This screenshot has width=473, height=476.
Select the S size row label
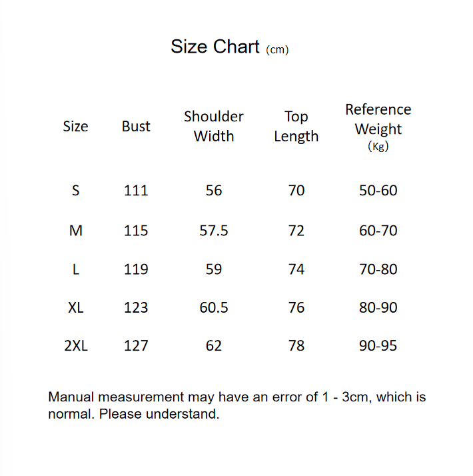(x=75, y=191)
